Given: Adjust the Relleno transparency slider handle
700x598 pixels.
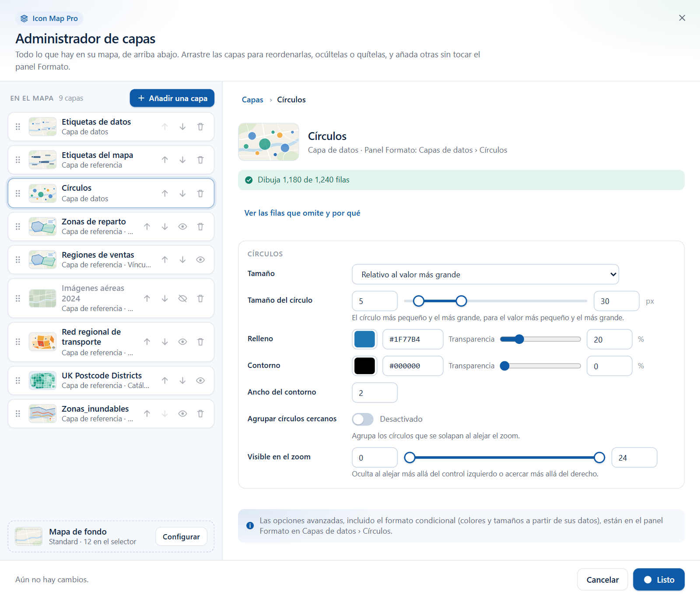Looking at the screenshot, I should coord(519,339).
